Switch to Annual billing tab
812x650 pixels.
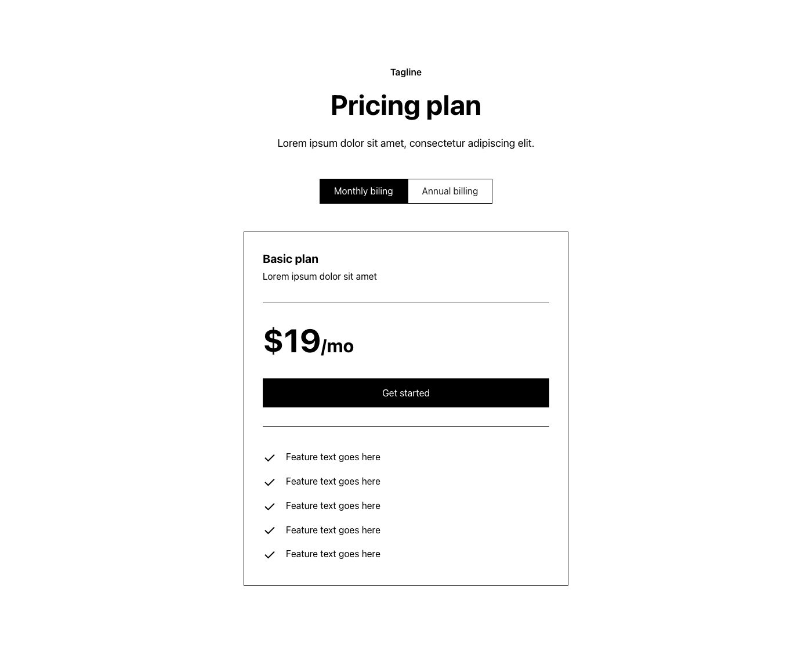[450, 192]
